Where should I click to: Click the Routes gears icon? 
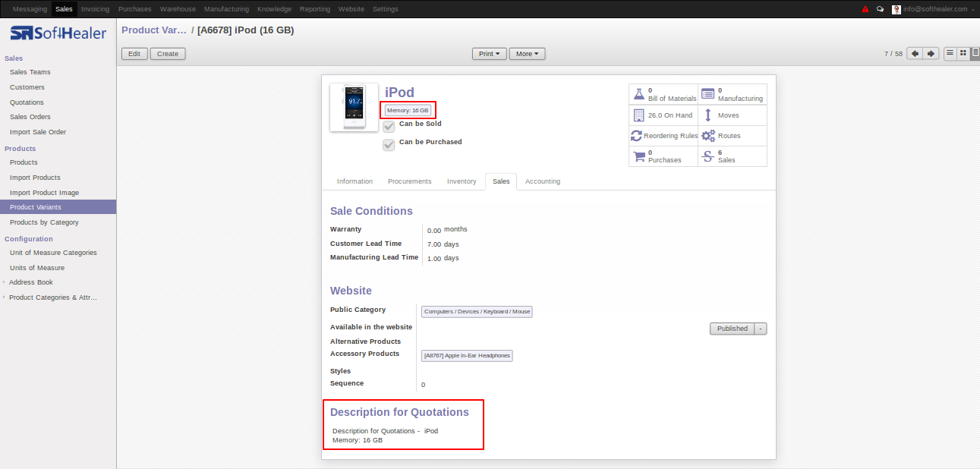(x=708, y=136)
